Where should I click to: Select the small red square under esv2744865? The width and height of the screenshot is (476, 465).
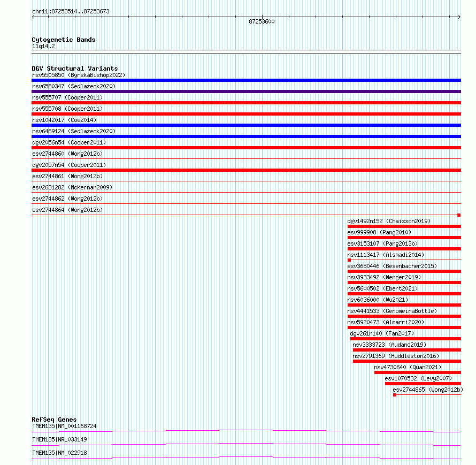tap(395, 395)
